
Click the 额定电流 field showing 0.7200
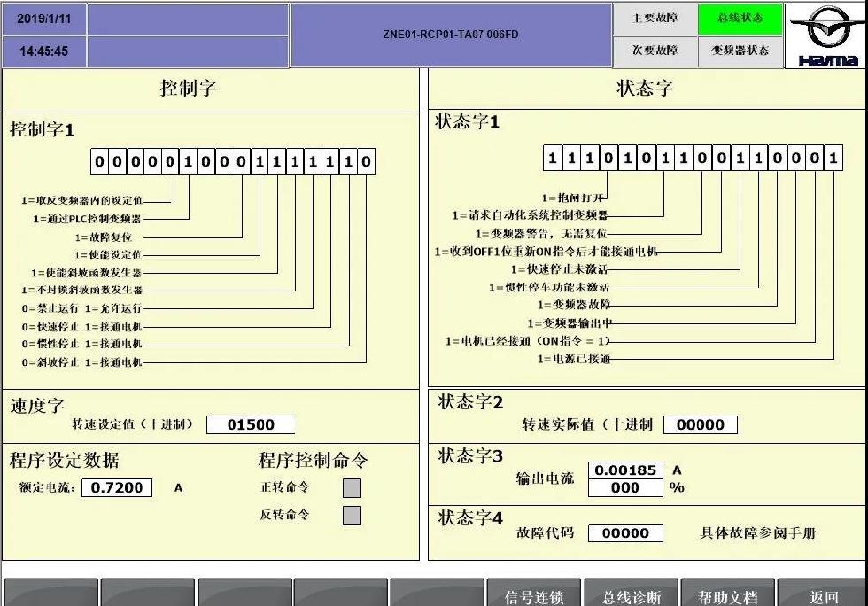point(116,487)
